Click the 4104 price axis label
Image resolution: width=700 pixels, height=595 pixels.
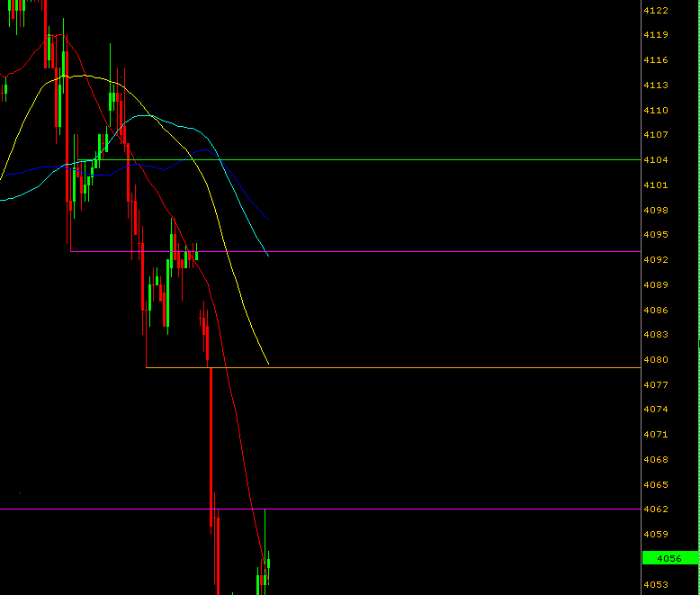656,160
